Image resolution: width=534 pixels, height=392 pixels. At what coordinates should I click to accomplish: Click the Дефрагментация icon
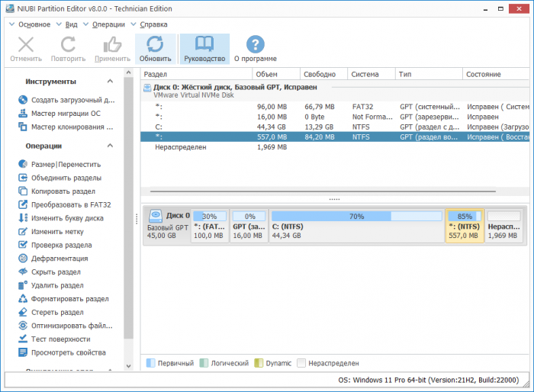(23, 259)
